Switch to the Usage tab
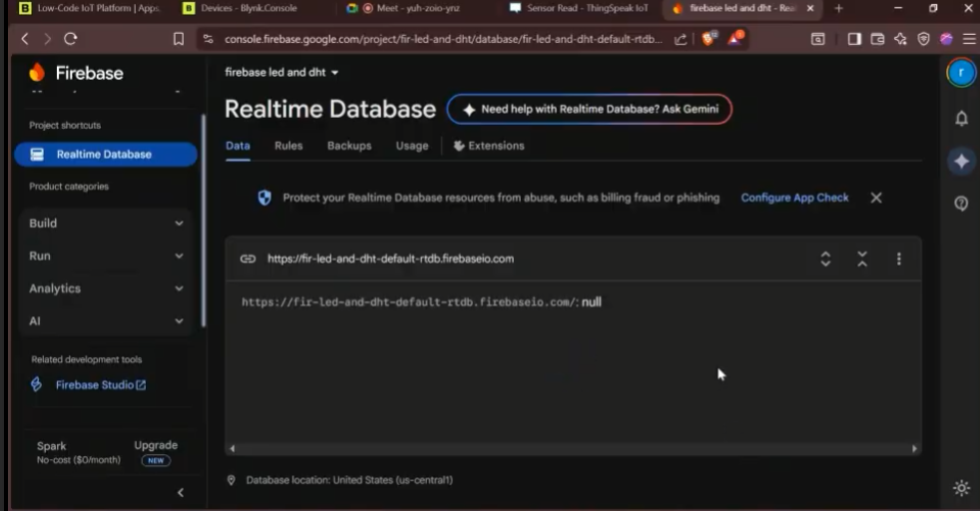 click(x=411, y=146)
